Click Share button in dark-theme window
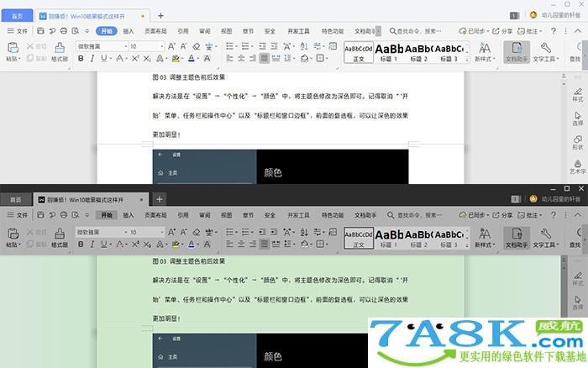Image resolution: width=588 pixels, height=368 pixels. [502, 215]
